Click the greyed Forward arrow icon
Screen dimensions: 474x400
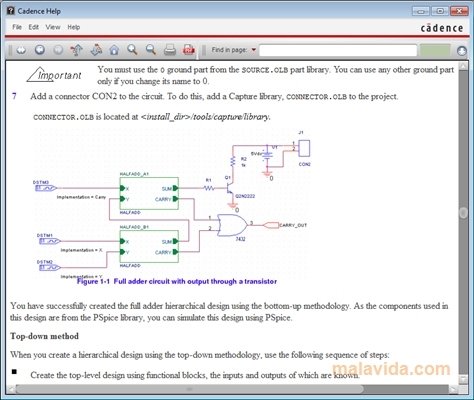click(x=58, y=50)
